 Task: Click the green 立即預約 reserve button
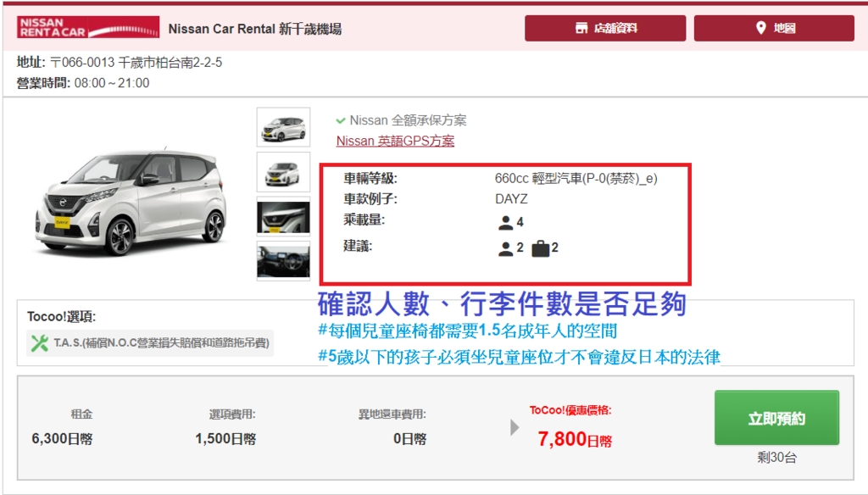coord(776,418)
